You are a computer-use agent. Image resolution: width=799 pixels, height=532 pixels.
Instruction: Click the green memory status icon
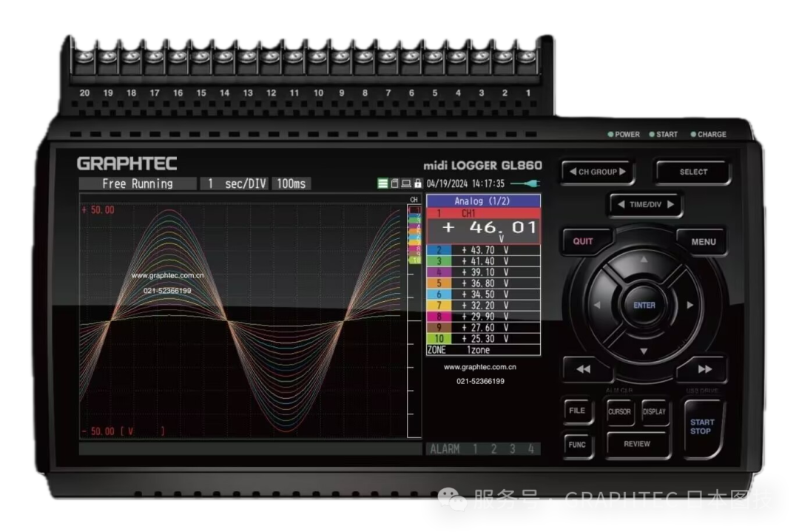point(382,183)
